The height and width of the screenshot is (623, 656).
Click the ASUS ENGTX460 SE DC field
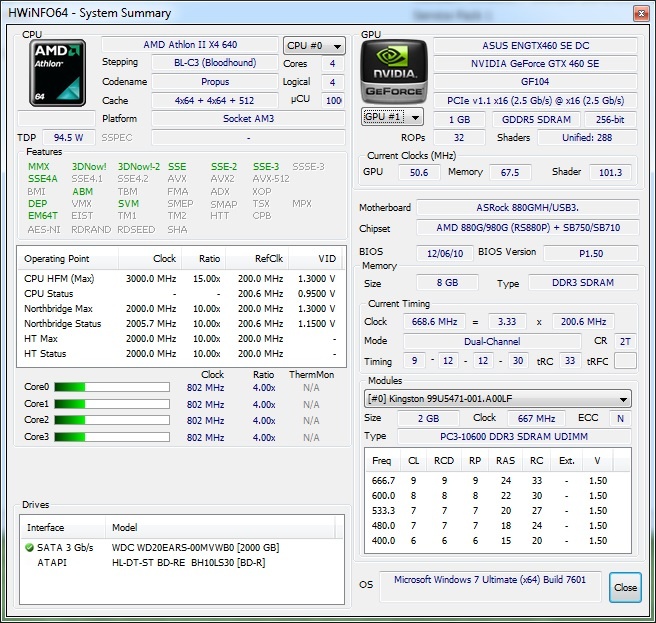pos(536,46)
